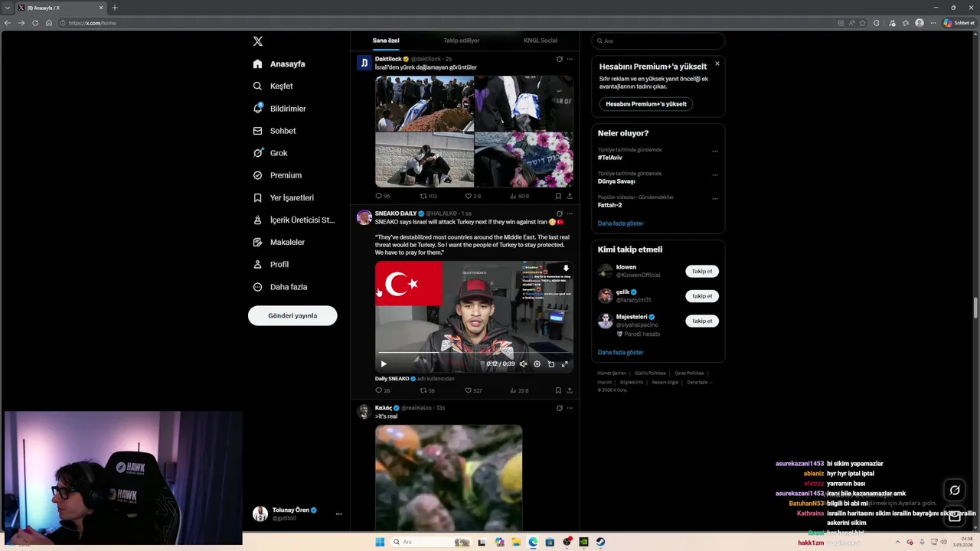The height and width of the screenshot is (551, 980).
Task: Show more follow suggestions link
Action: click(x=621, y=352)
